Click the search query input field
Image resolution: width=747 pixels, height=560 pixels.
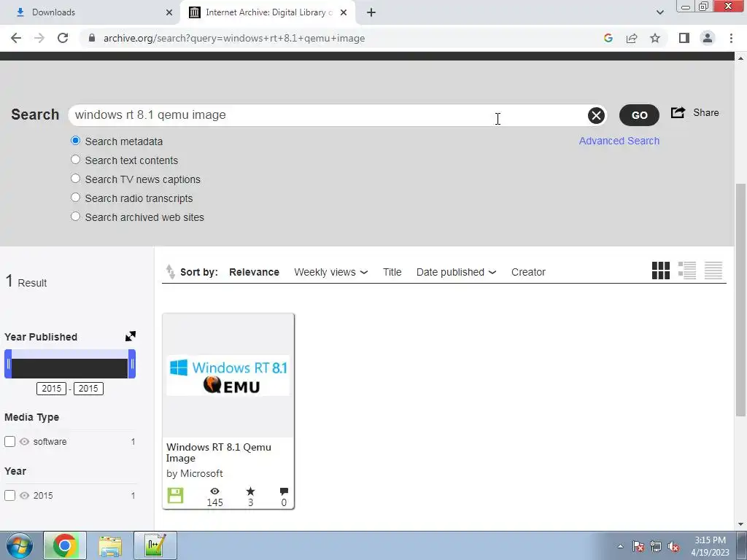[329, 115]
